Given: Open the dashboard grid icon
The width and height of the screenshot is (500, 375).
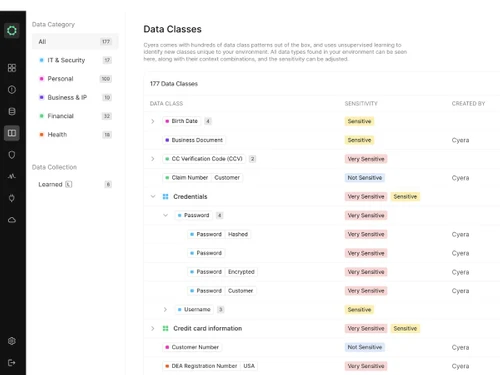Looking at the screenshot, I should (12, 68).
